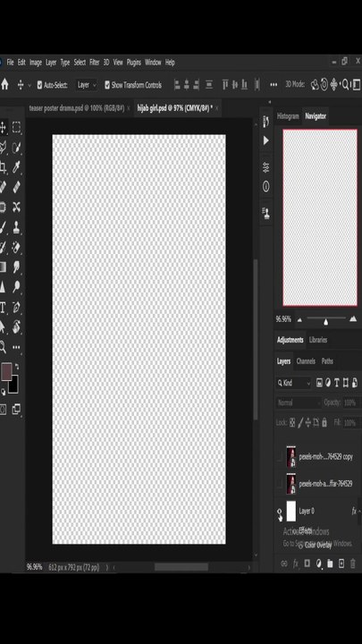Click the Navigator zoom slider handle
The height and width of the screenshot is (644, 362).
325,322
